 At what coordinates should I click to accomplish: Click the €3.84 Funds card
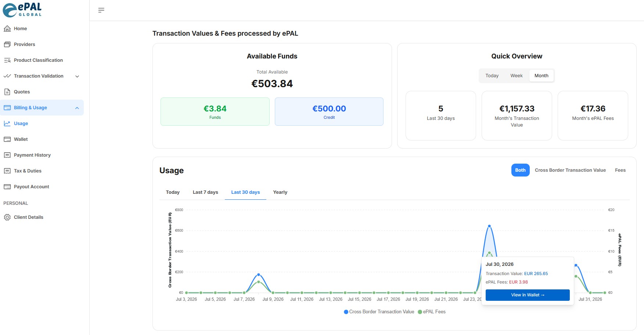pos(215,112)
